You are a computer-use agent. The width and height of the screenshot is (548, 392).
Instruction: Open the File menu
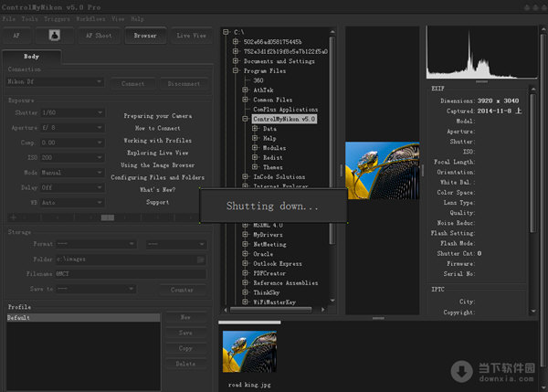[x=9, y=18]
